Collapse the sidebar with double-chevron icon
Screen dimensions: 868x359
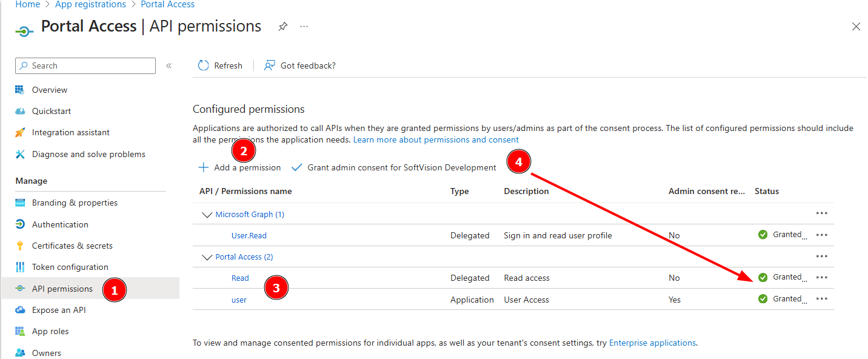click(169, 65)
